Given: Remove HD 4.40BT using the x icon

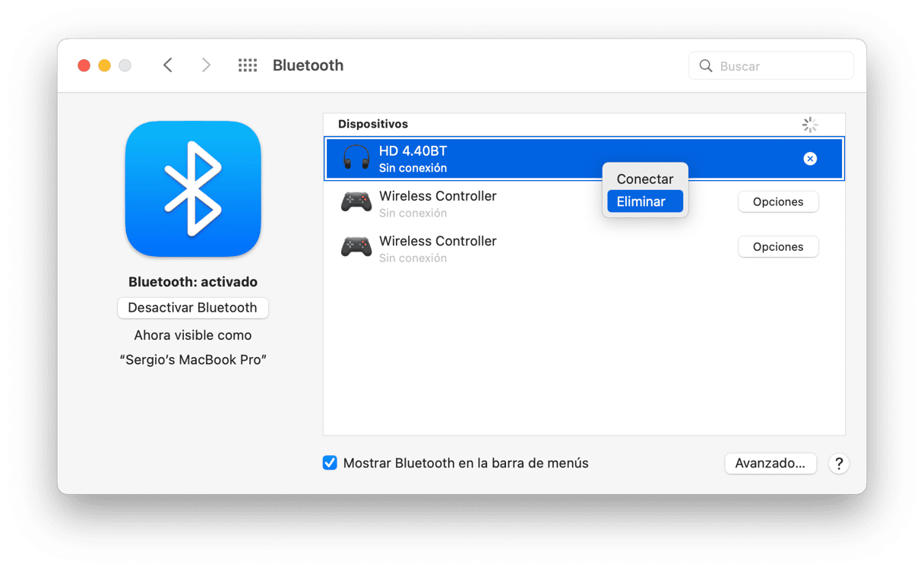Looking at the screenshot, I should coord(810,159).
